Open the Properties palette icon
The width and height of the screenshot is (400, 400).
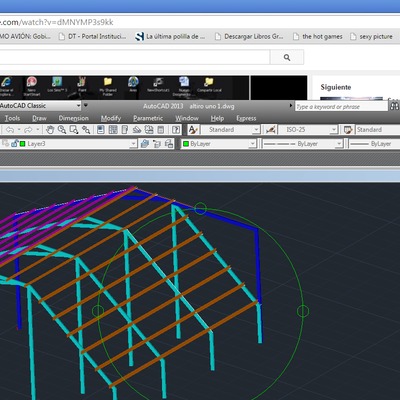click(x=101, y=130)
